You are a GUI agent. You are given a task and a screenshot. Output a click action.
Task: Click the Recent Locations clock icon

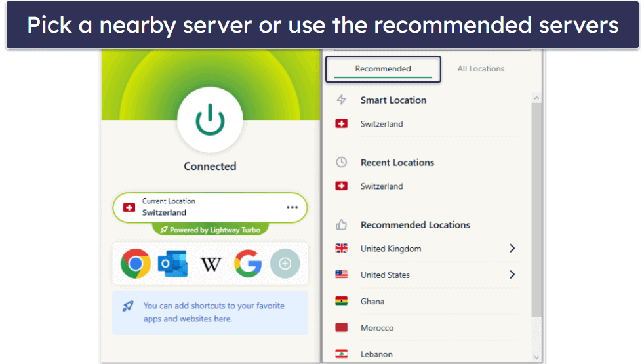341,162
